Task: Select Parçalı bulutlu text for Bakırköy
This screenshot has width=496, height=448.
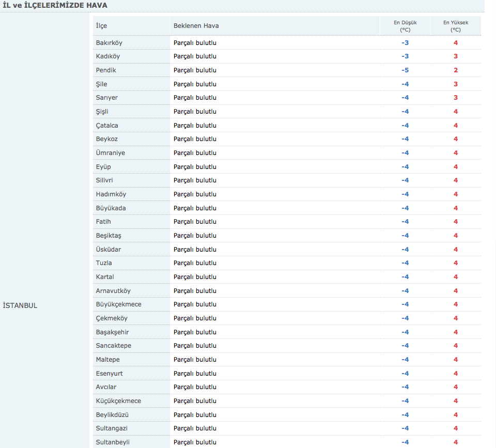Action: click(x=194, y=42)
